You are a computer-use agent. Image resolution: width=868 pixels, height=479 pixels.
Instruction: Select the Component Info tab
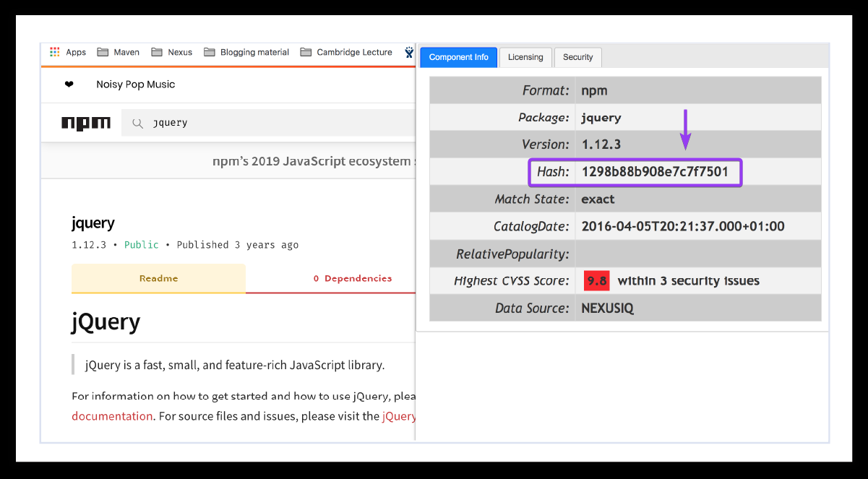(x=458, y=57)
